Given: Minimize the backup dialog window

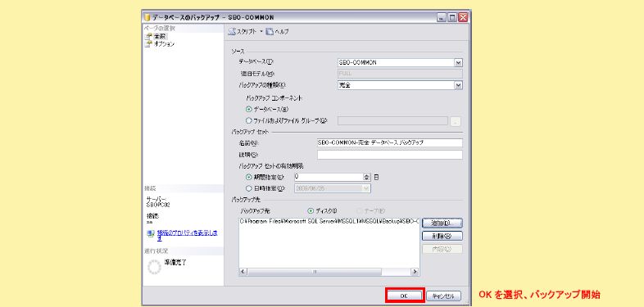Looking at the screenshot, I should tap(442, 18).
